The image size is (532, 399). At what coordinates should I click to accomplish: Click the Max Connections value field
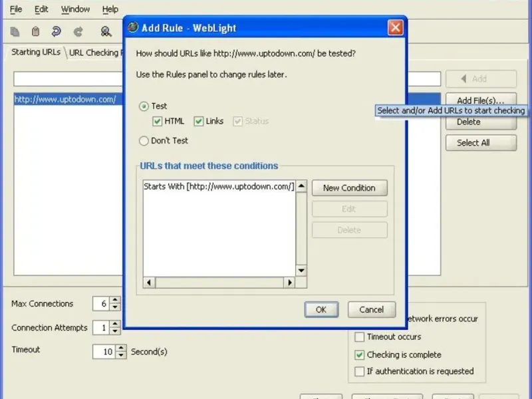pyautogui.click(x=102, y=304)
